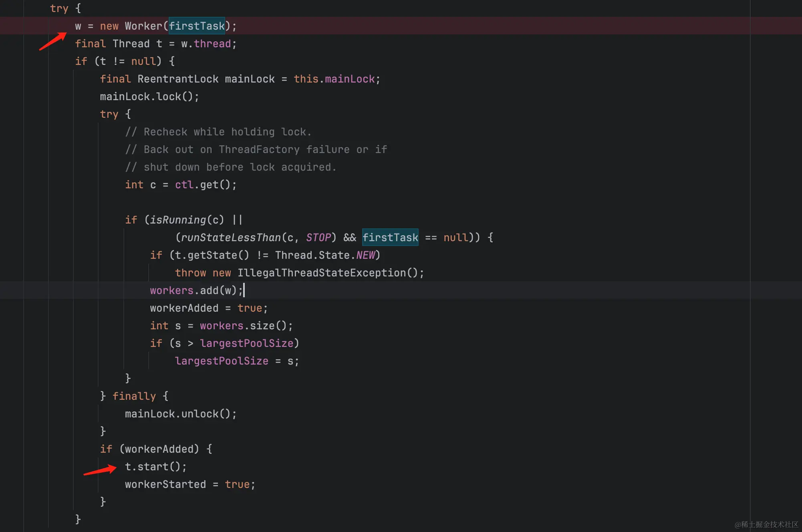Click the workerAdded = true statement

(208, 308)
